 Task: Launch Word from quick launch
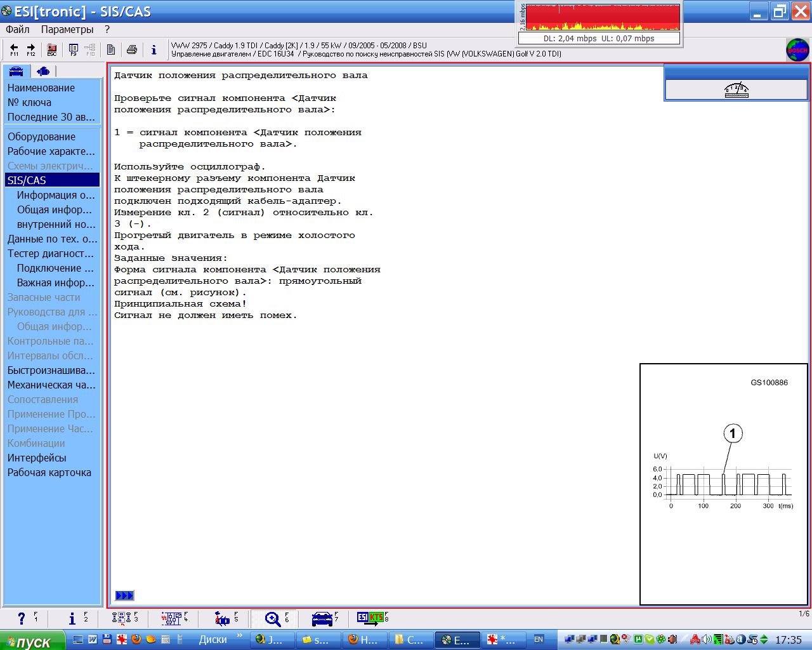point(93,639)
